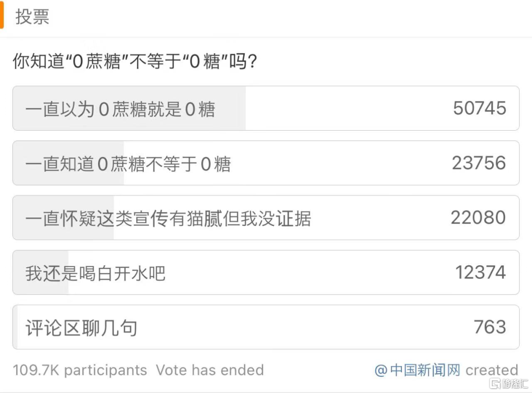532x393 pixels.
Task: Click the 投票 section header
Action: (33, 17)
